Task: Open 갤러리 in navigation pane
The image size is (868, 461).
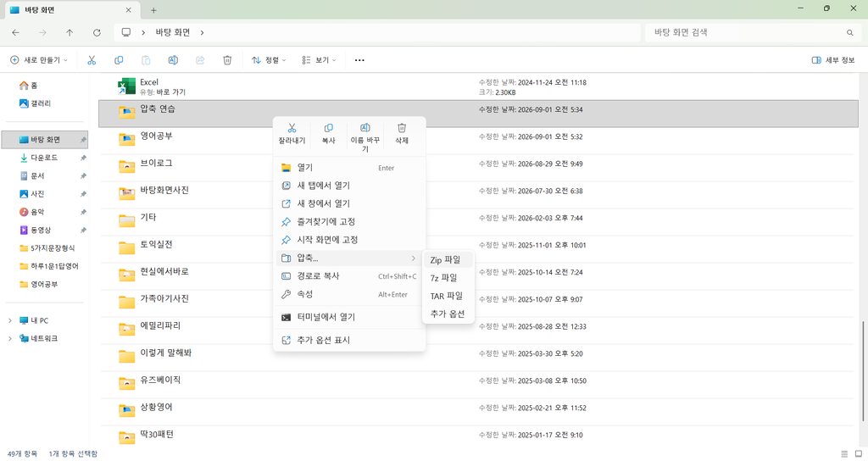Action: tap(44, 103)
